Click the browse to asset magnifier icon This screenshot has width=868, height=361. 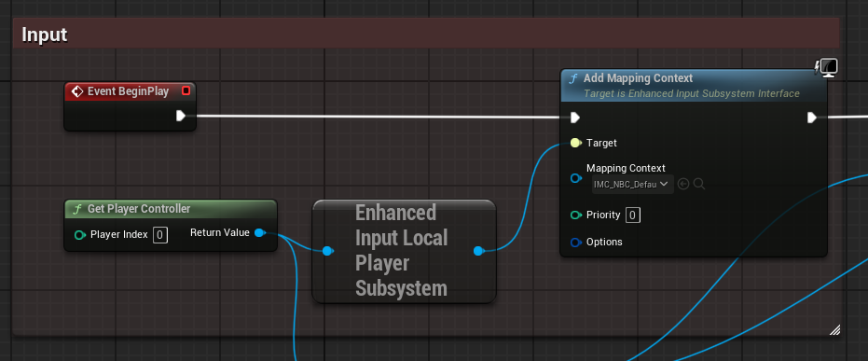698,184
